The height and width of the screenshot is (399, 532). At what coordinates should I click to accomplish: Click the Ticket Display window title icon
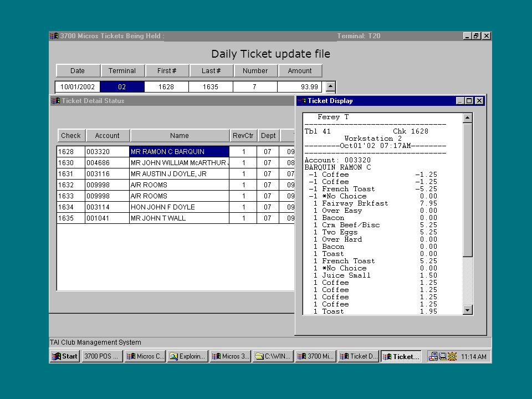point(301,100)
